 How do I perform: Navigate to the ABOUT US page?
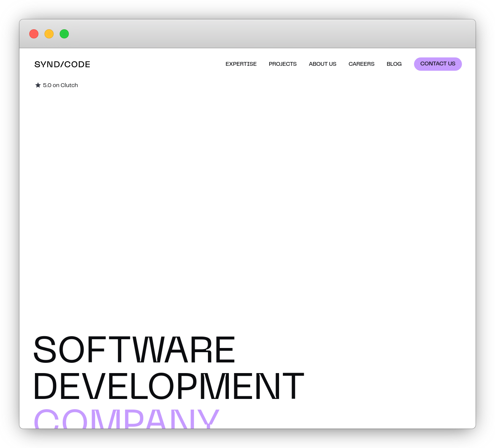(x=322, y=64)
